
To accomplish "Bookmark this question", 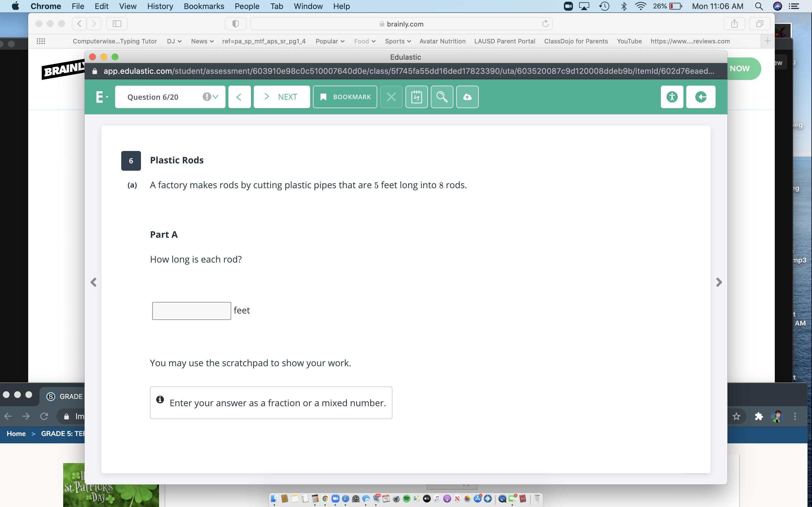I will tap(345, 97).
